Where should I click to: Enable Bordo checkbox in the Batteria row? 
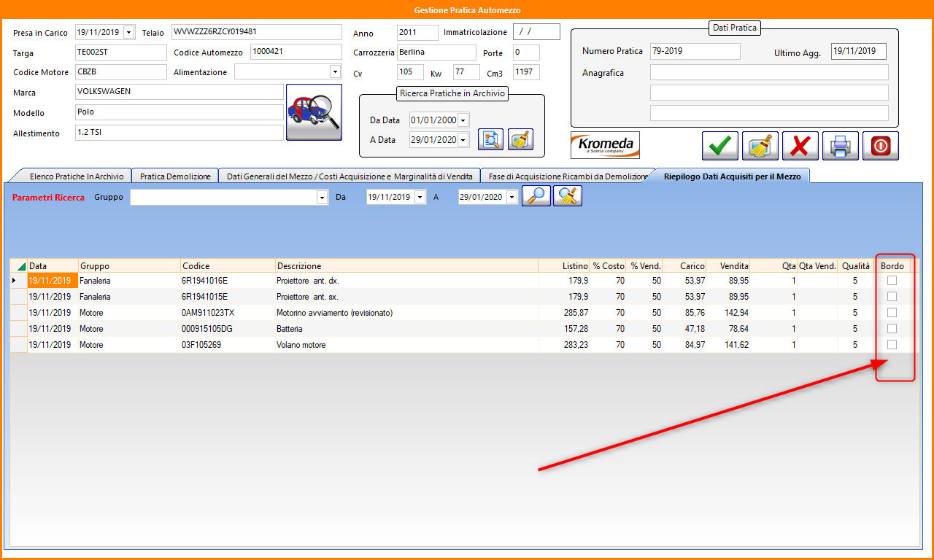(x=892, y=329)
